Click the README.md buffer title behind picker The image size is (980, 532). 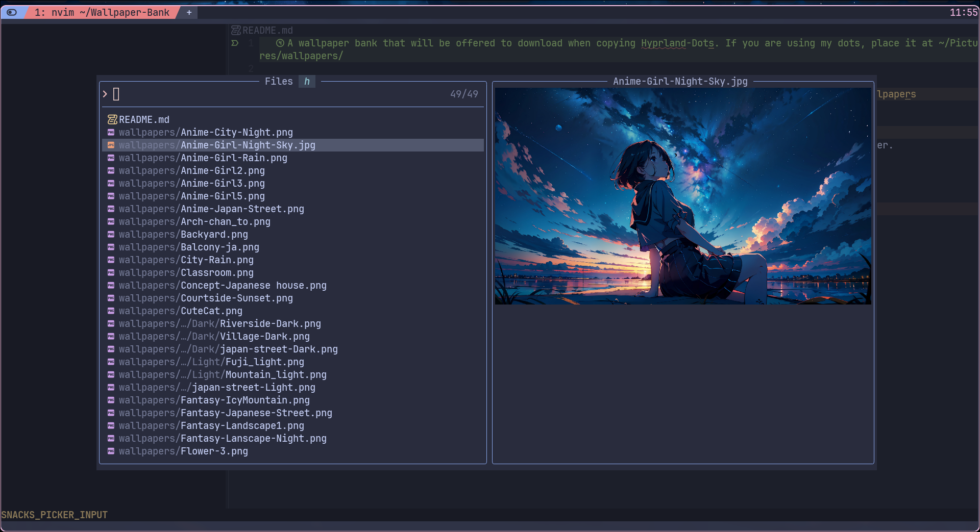pyautogui.click(x=267, y=31)
